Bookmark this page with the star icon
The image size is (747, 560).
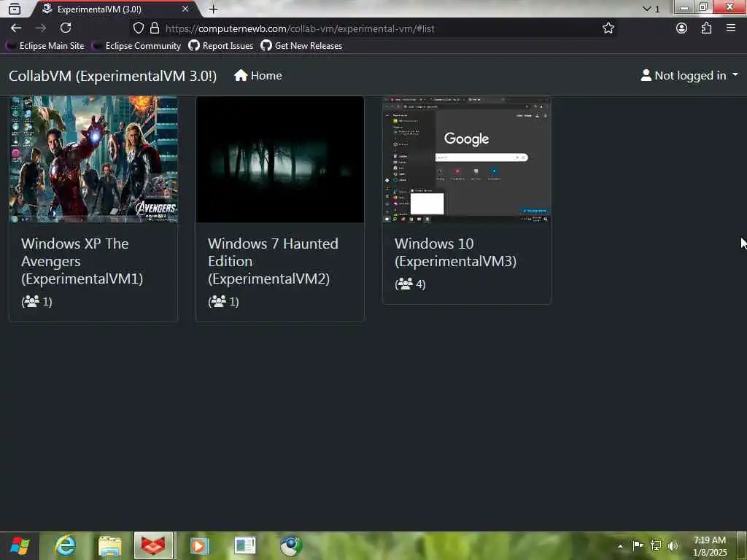pos(608,28)
